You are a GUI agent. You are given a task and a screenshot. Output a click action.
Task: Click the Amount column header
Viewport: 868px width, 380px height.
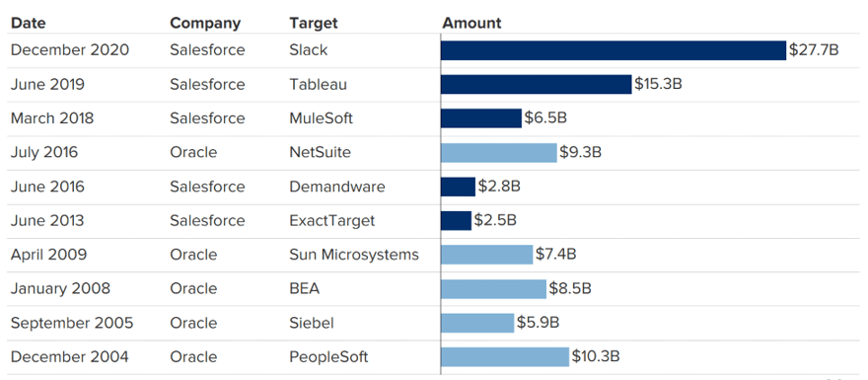471,24
